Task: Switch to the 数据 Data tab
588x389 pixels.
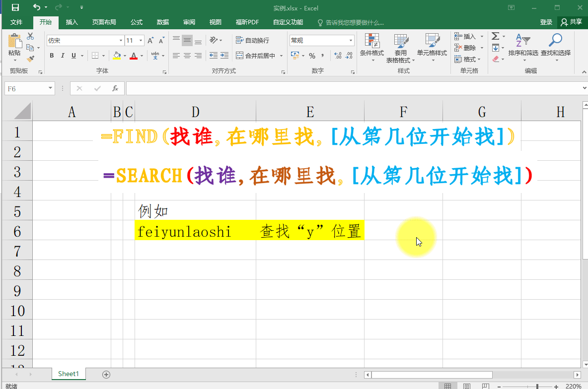Action: 163,22
